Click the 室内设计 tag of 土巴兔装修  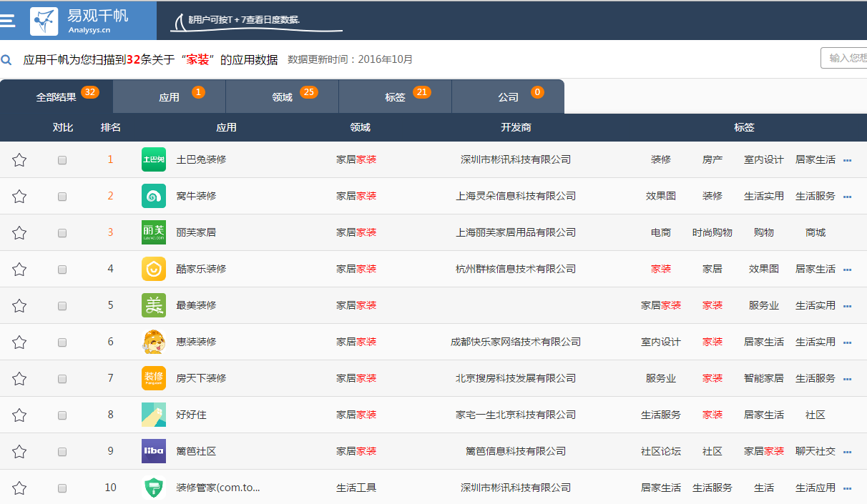[x=764, y=159]
